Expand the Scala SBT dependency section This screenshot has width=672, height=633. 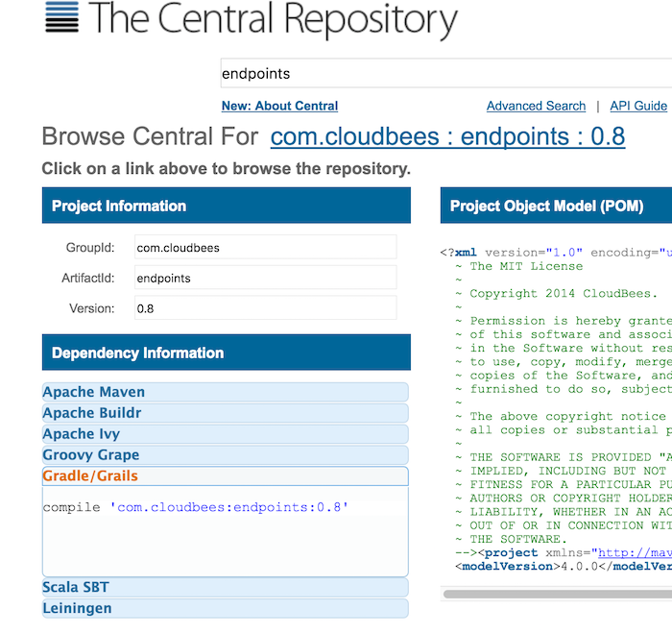225,587
